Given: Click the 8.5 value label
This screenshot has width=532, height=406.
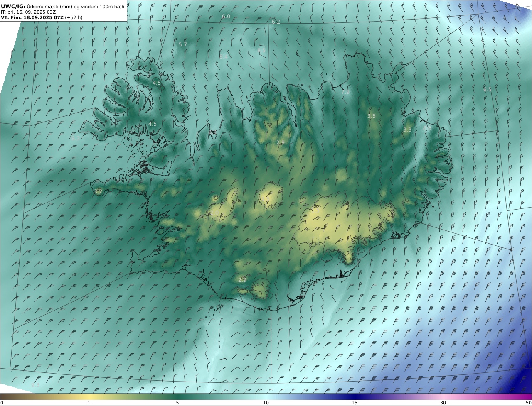Looking at the screenshot, I should [261, 50].
